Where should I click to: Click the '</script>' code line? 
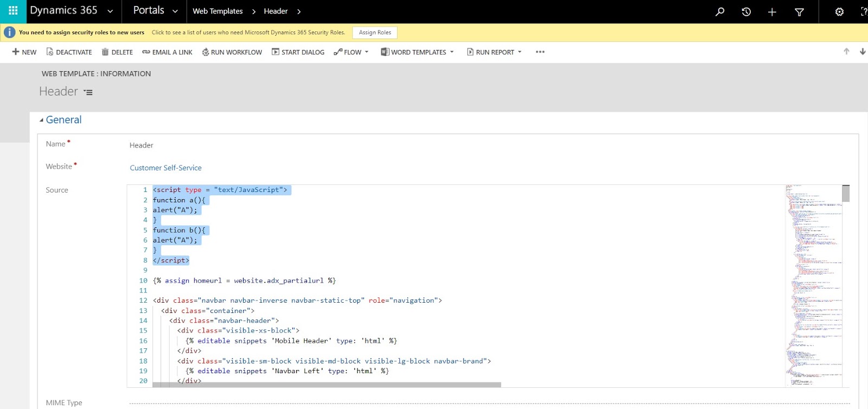point(171,260)
